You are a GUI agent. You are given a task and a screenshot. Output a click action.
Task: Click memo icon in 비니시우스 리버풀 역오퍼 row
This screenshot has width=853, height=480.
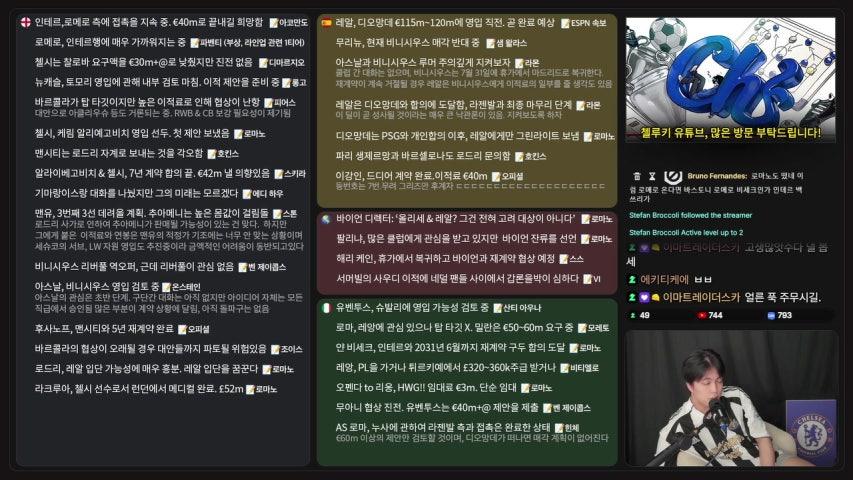tap(243, 267)
